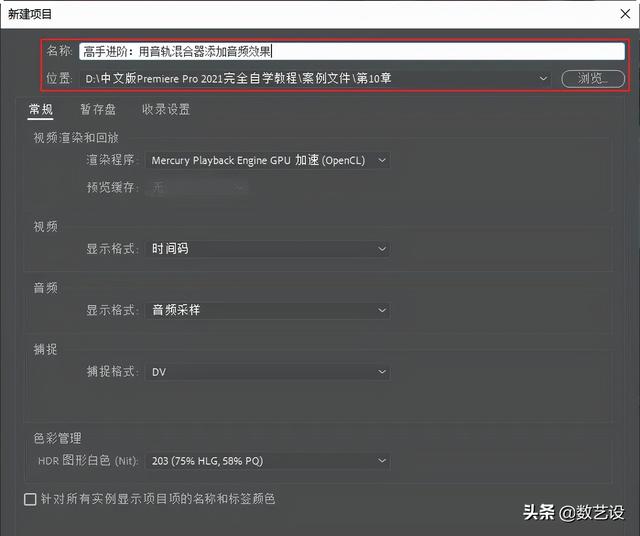
Task: Click the project name text field
Action: (330, 52)
